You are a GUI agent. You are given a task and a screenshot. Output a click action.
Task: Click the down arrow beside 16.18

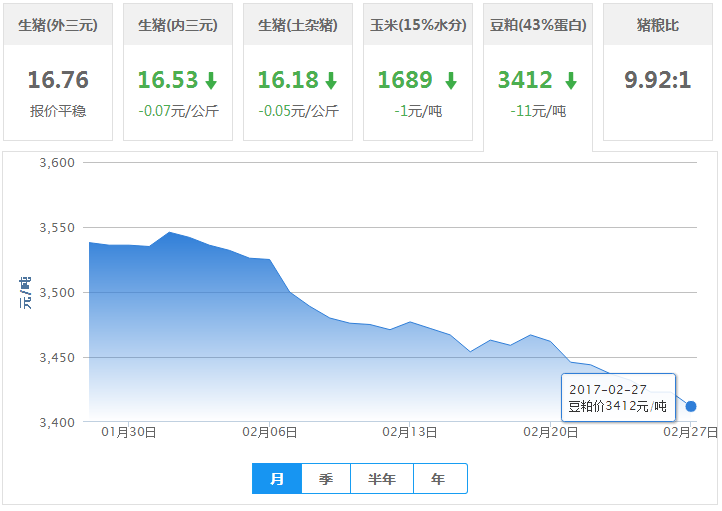[x=331, y=81]
